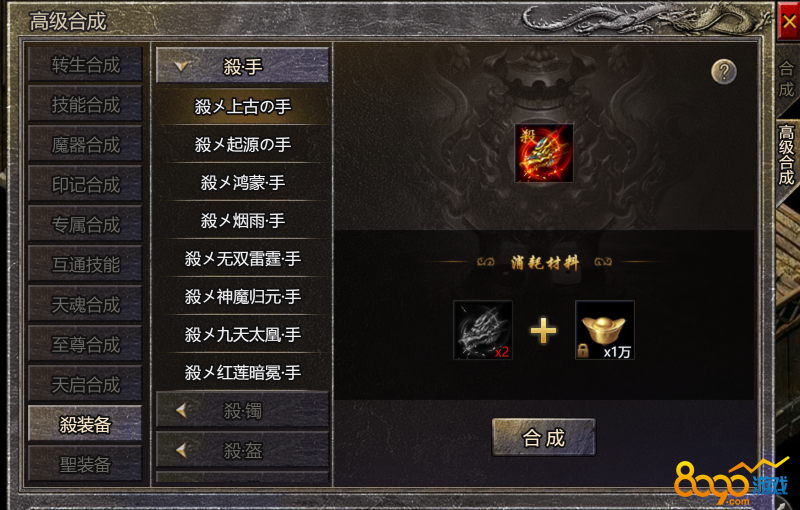Click the gold ingot x1万 cost icon

point(605,330)
